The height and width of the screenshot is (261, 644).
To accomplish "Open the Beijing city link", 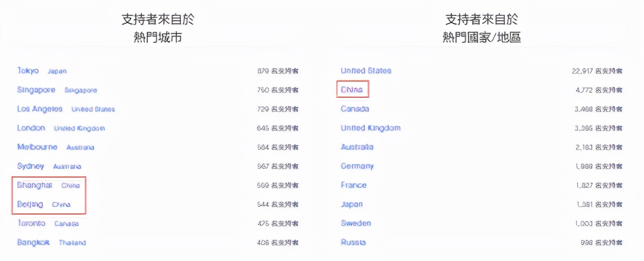I will (30, 204).
